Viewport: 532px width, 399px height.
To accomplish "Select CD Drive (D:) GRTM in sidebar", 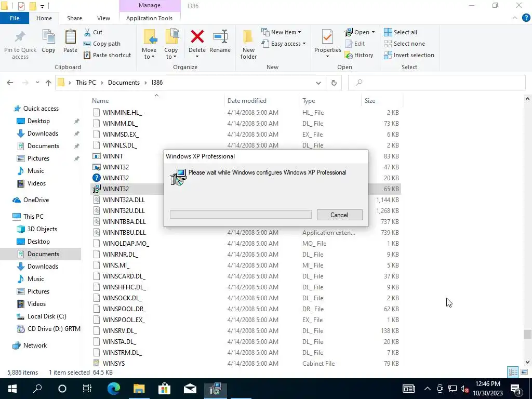I will 48,329.
